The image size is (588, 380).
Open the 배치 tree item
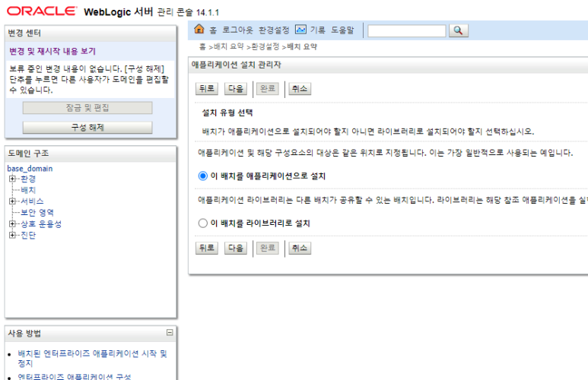[28, 190]
